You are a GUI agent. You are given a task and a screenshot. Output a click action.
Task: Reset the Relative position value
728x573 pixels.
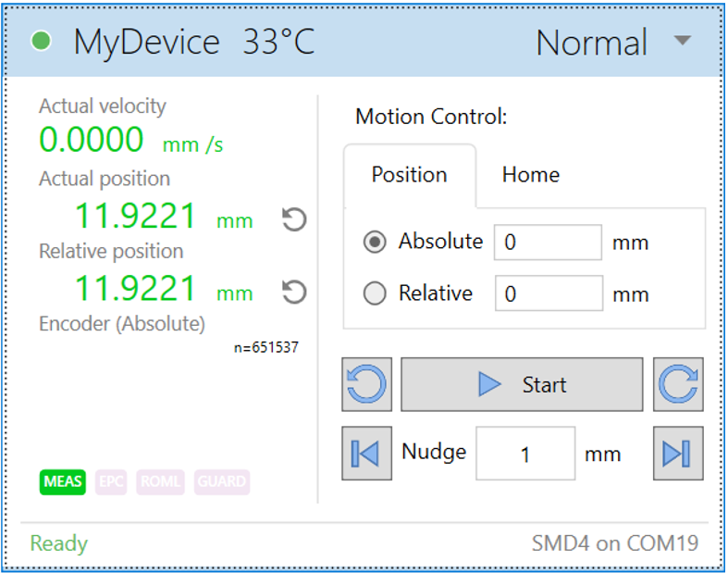click(x=294, y=293)
